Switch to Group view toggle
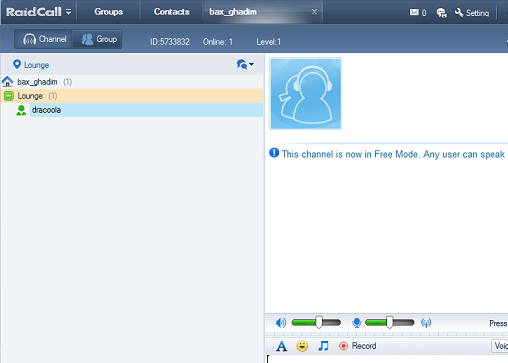Viewport: 508px width, 363px height. click(x=97, y=39)
